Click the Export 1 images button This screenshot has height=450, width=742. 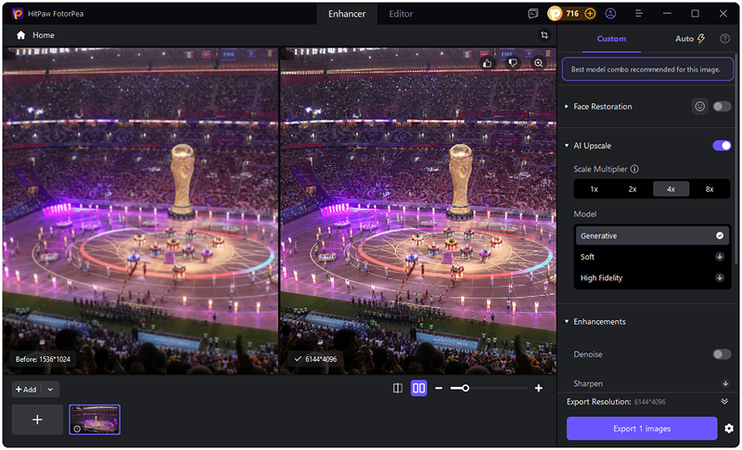click(x=642, y=429)
